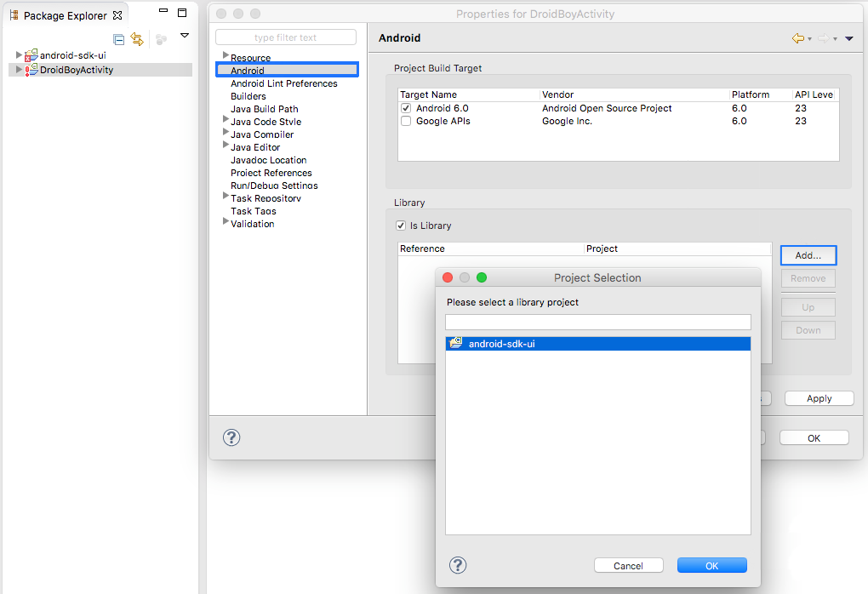Open Java Build Path properties page
868x594 pixels.
pos(264,109)
